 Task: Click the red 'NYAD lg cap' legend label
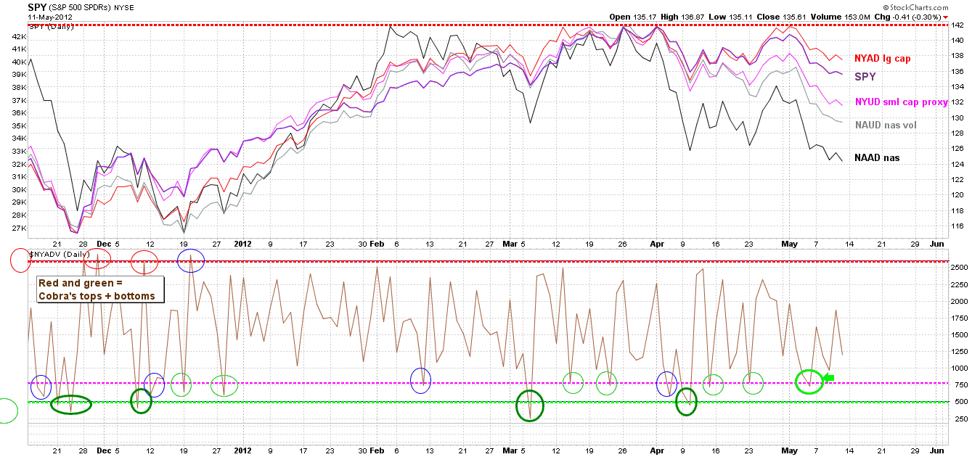point(882,58)
